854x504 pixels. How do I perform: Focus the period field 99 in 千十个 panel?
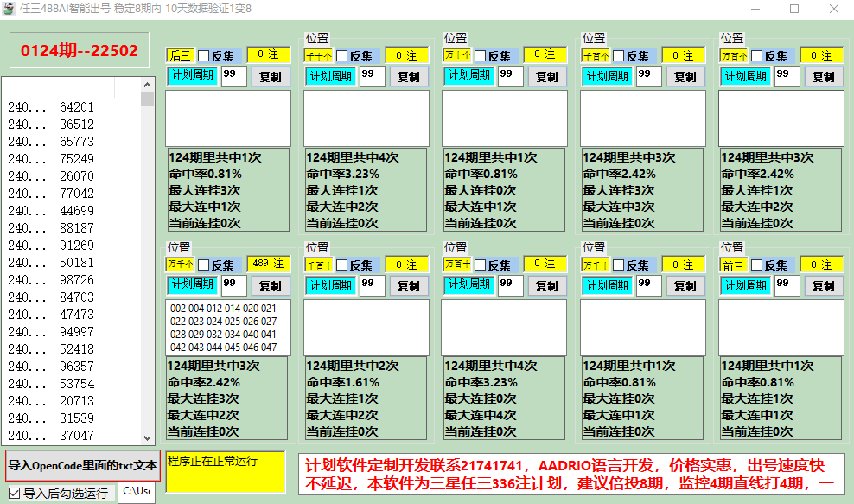pyautogui.click(x=373, y=76)
